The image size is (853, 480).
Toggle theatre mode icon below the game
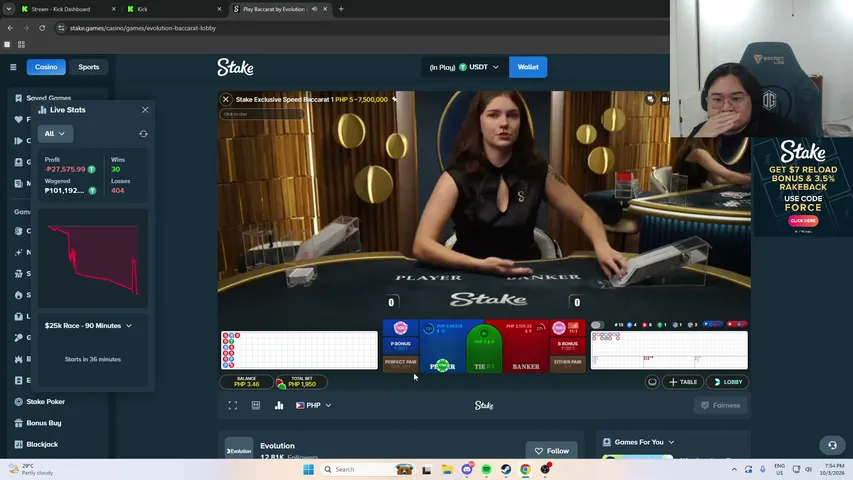point(256,405)
